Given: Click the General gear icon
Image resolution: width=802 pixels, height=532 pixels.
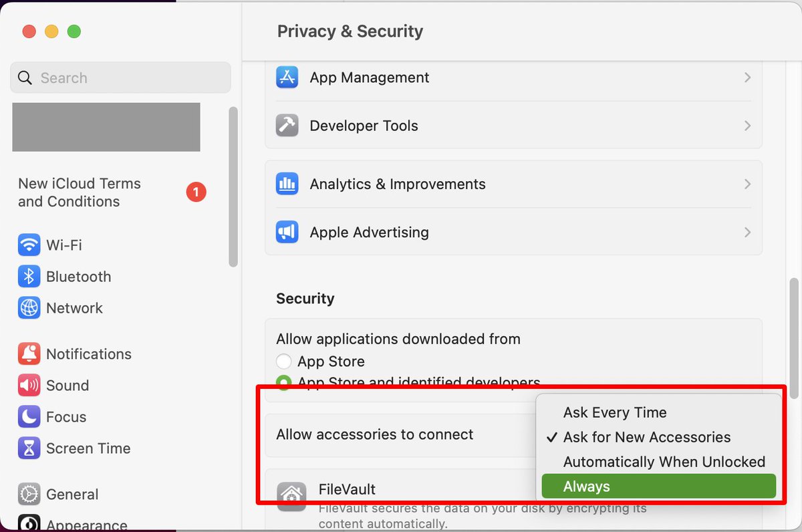Looking at the screenshot, I should point(29,494).
